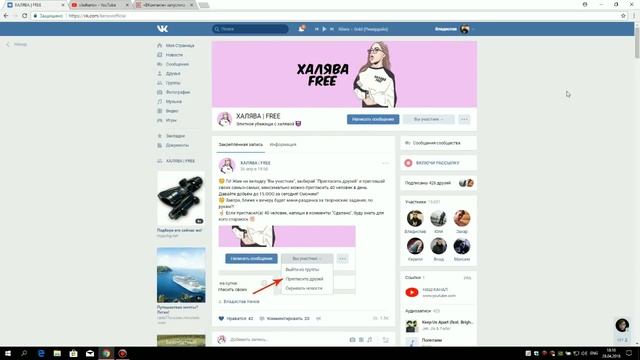Skip to previous track in header player
640x360 pixels.
click(x=316, y=29)
